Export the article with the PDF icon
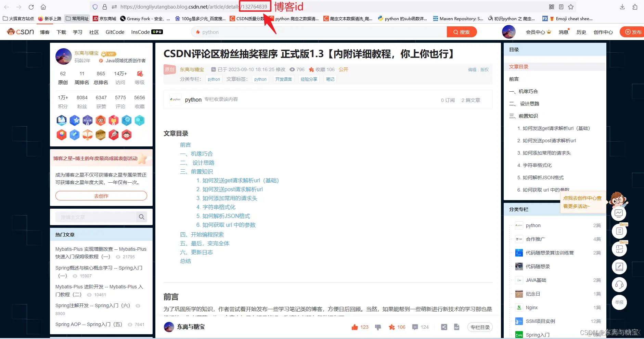The image size is (644, 339). [x=456, y=327]
